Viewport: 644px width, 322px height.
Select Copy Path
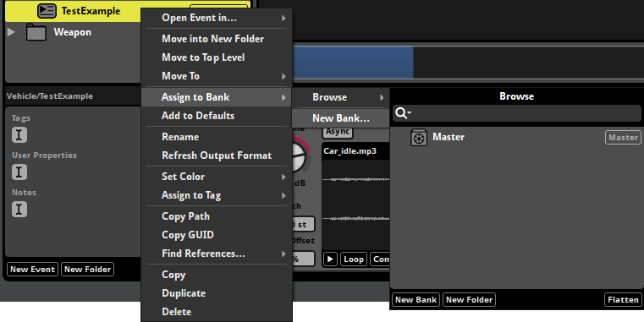pyautogui.click(x=217, y=216)
